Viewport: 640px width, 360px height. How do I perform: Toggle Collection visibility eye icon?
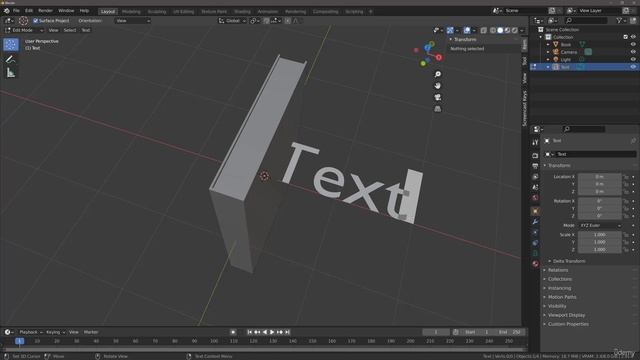633,37
